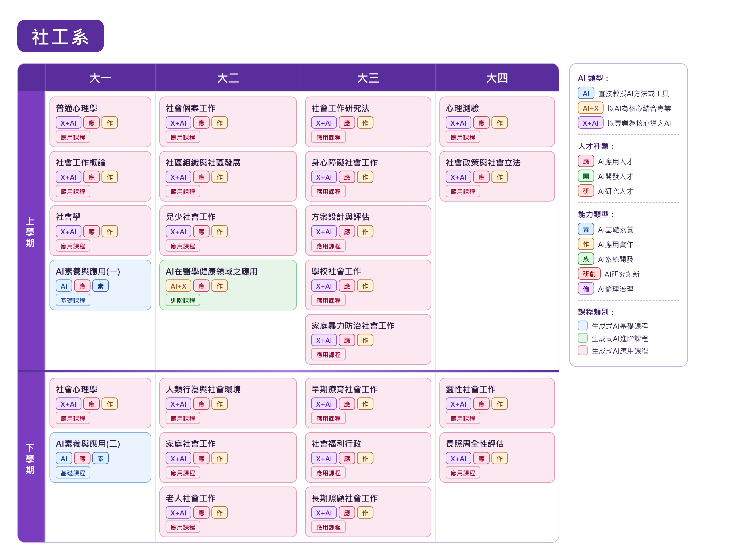Click the AI type badge in the legend
Image resolution: width=730 pixels, height=560 pixels.
(586, 93)
